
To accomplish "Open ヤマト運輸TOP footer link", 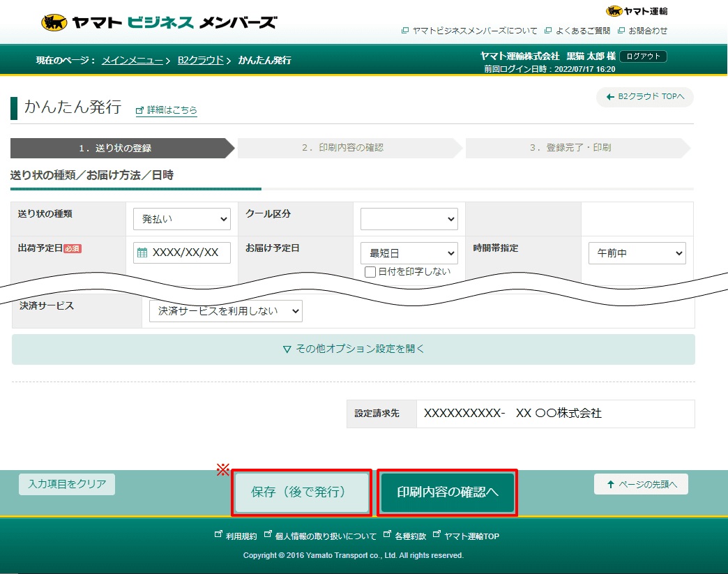I will coord(471,536).
